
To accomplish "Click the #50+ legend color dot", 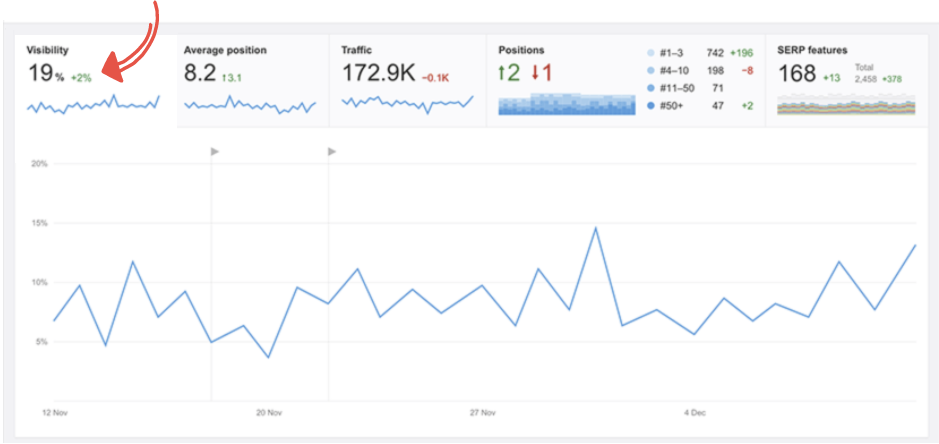I will (651, 105).
